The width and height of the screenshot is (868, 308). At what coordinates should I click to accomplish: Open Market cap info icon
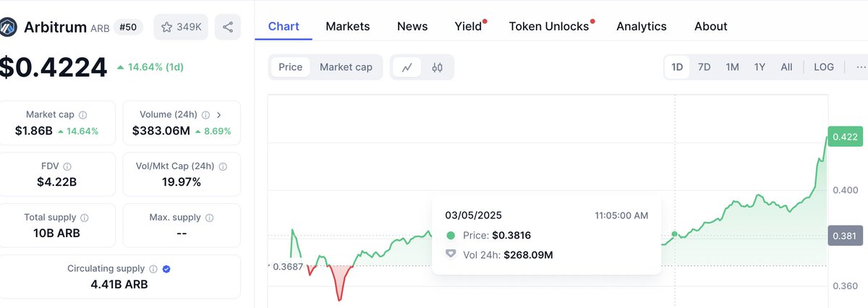83,115
